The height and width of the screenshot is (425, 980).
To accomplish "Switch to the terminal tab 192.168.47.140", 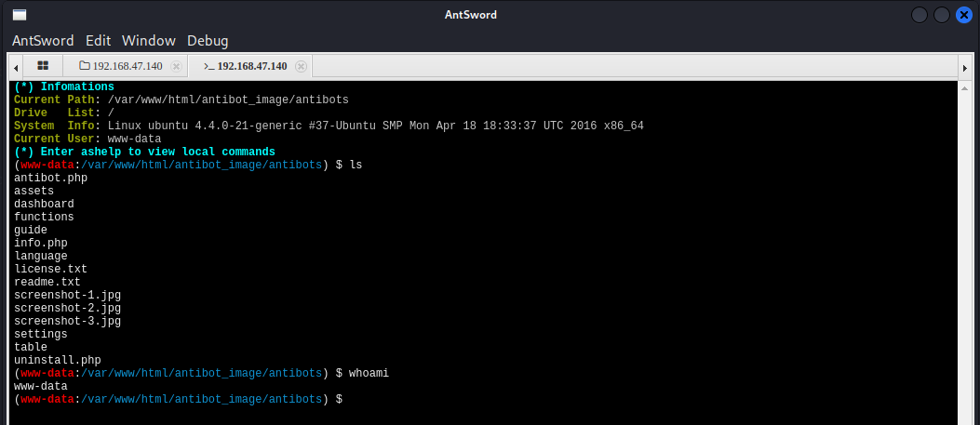I will (246, 66).
